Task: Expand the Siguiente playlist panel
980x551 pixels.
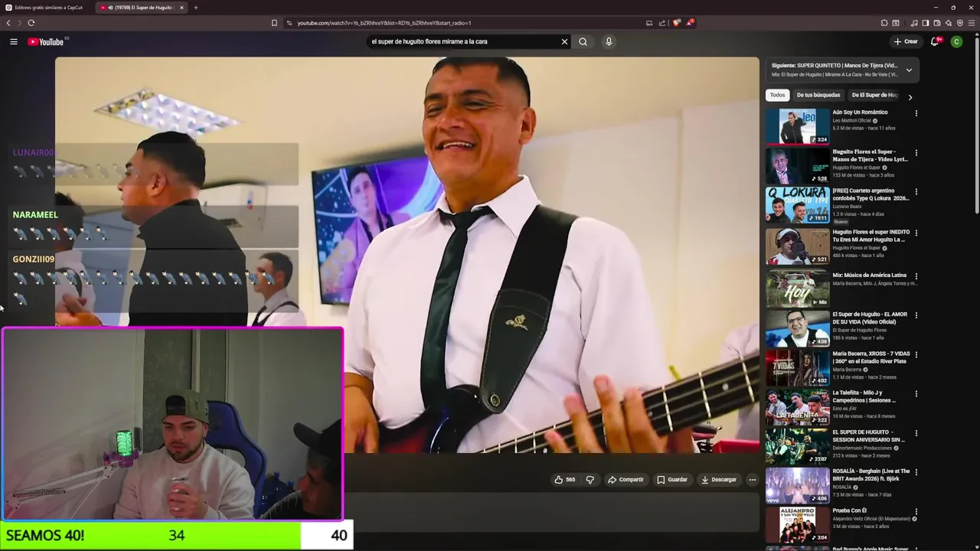Action: (909, 70)
